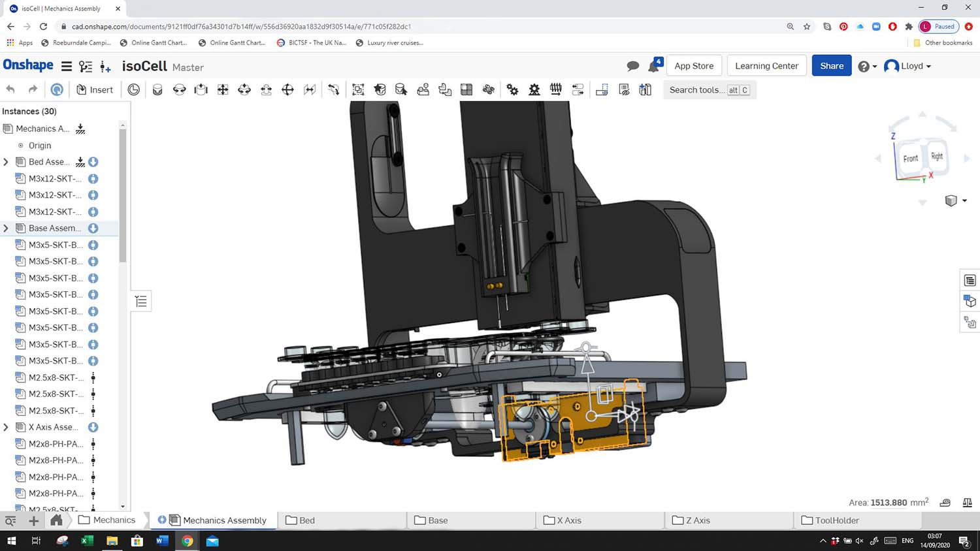Open the mass properties scale icon
980x551 pixels.
click(x=967, y=502)
